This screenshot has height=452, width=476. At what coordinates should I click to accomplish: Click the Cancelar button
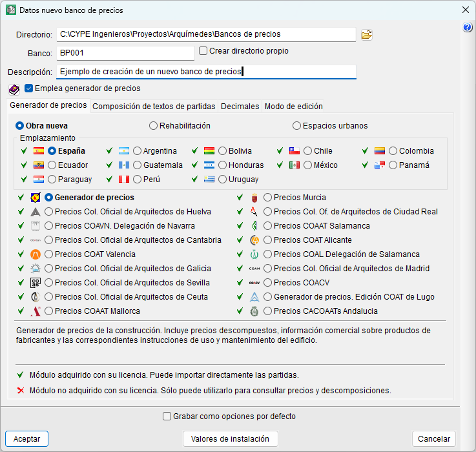(x=434, y=439)
